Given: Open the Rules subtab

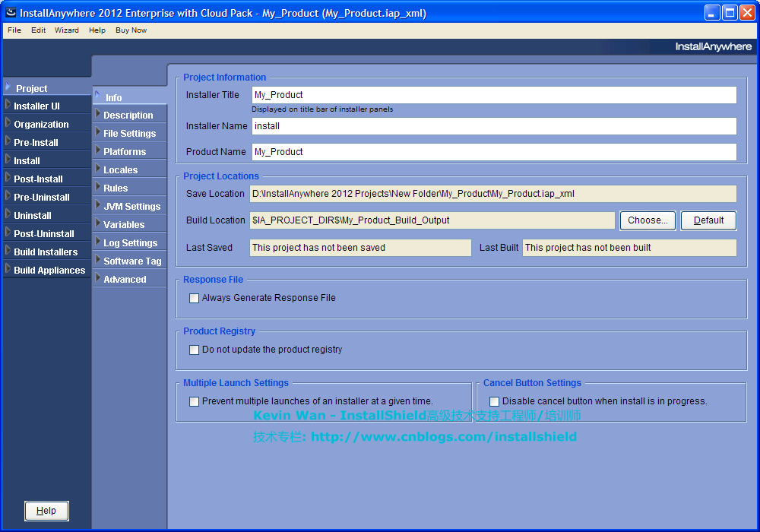Looking at the screenshot, I should tap(130, 188).
